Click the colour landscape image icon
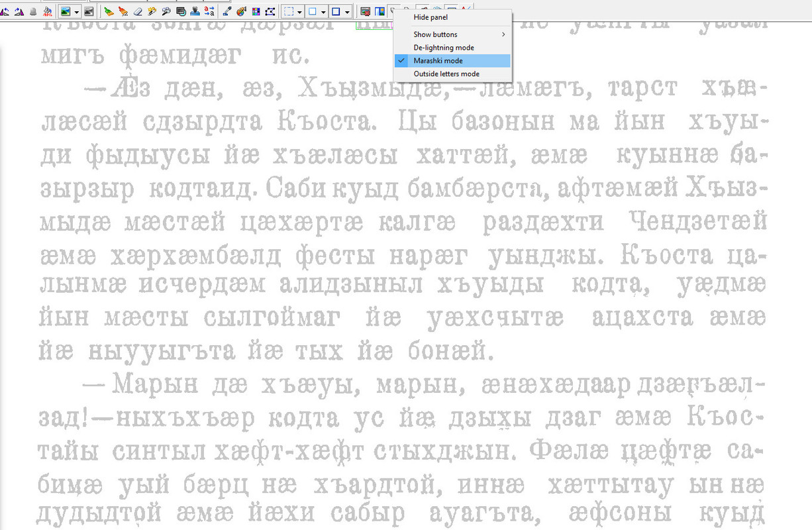The width and height of the screenshot is (812, 530). [66, 12]
